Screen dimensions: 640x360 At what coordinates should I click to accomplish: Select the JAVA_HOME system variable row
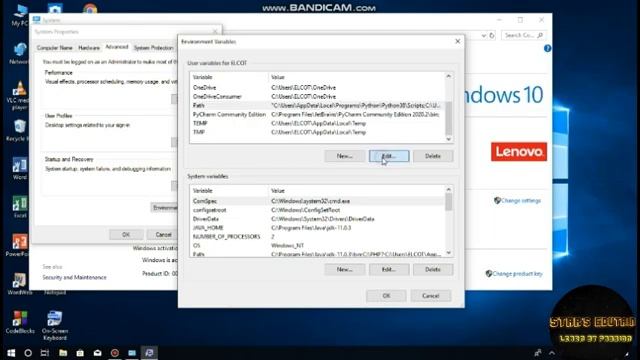(x=317, y=228)
